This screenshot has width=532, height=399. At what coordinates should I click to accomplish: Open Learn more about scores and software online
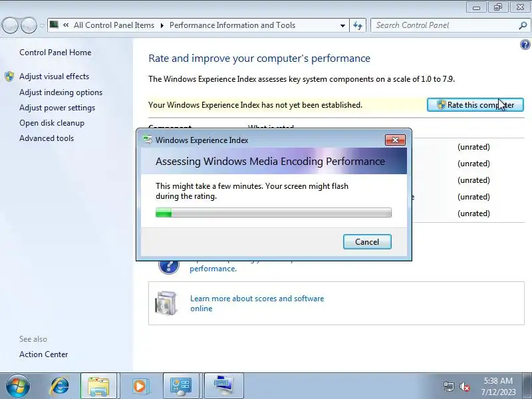tap(257, 303)
